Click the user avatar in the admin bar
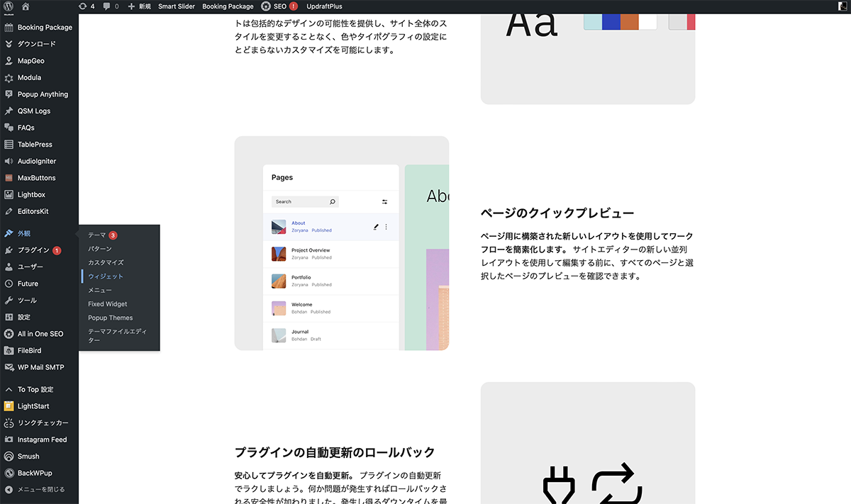Viewport: 851px width, 504px height. [x=842, y=6]
